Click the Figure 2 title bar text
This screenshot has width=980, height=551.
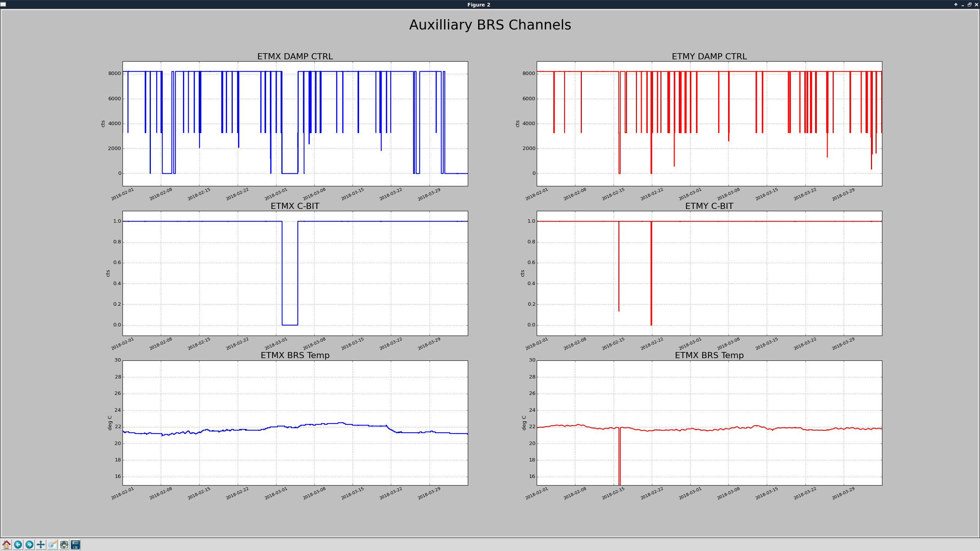coord(479,5)
